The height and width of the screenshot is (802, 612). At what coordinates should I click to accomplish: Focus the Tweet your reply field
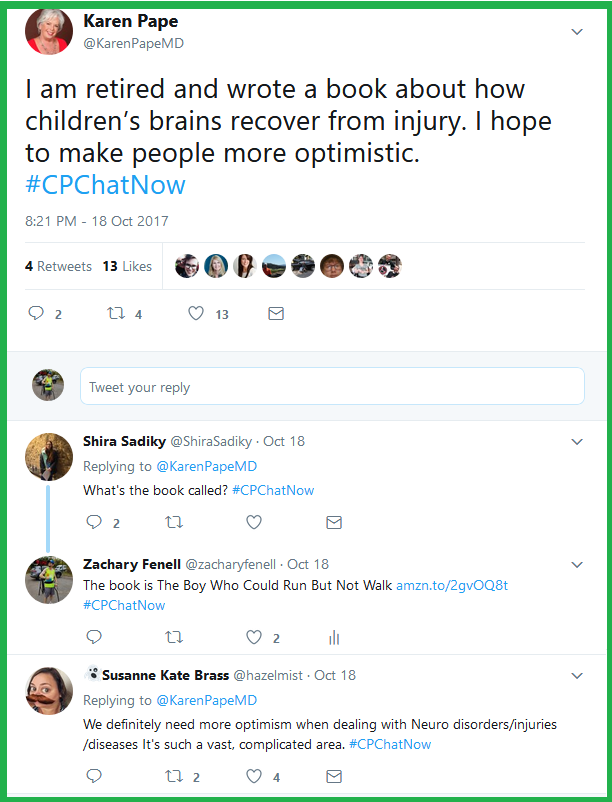[x=332, y=386]
